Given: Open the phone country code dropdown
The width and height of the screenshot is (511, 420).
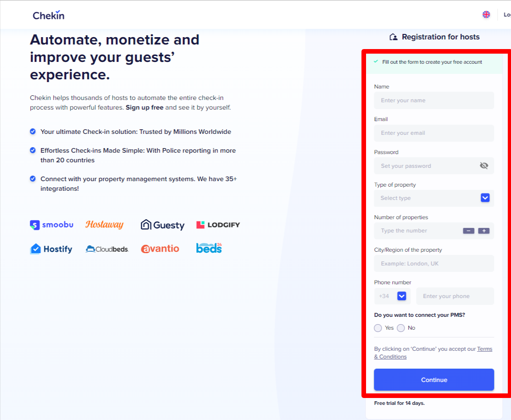Looking at the screenshot, I should (402, 296).
